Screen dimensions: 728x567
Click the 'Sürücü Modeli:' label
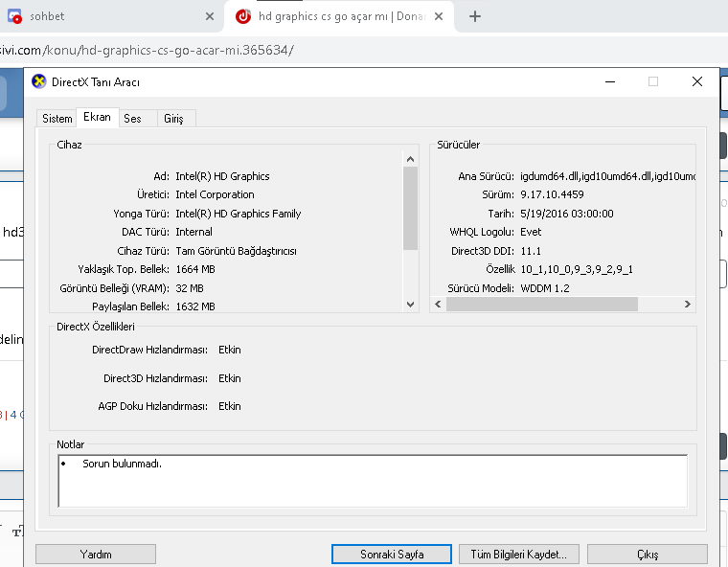(x=481, y=288)
